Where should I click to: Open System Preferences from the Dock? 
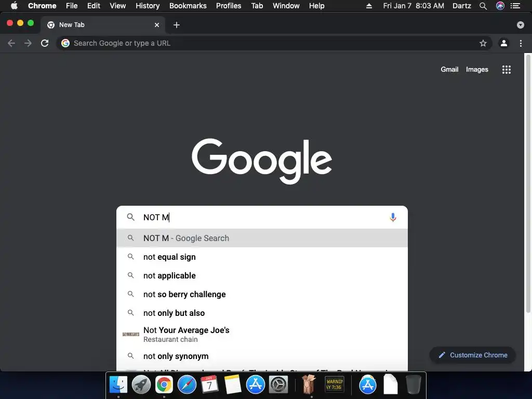(x=278, y=385)
